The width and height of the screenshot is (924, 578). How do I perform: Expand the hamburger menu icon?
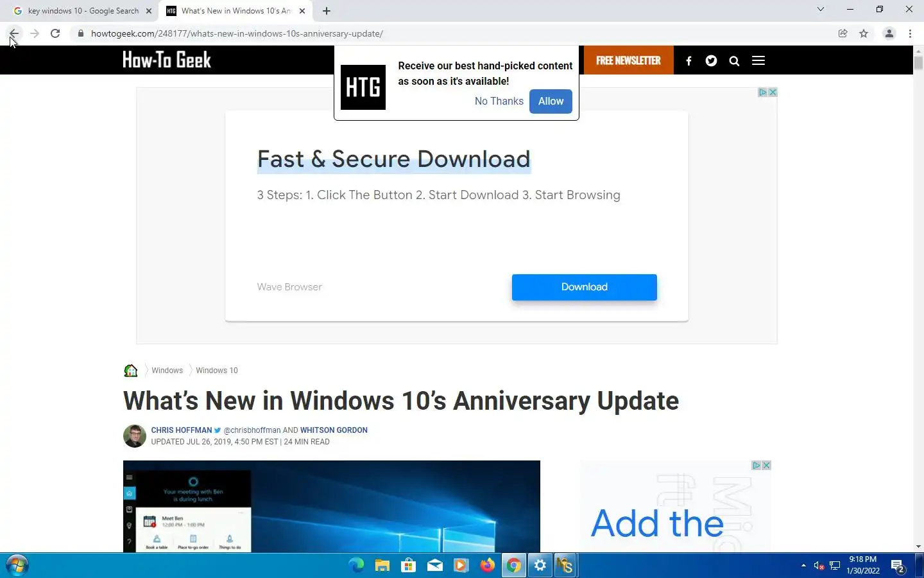click(x=758, y=60)
